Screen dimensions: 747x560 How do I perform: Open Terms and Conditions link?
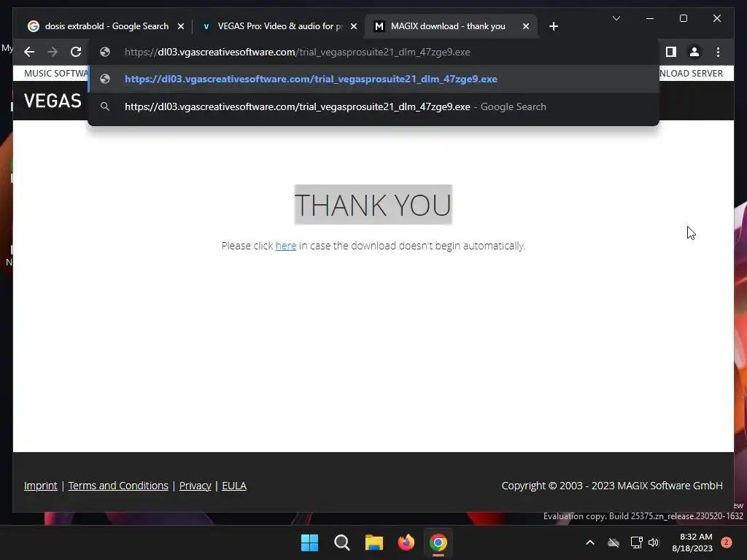pyautogui.click(x=118, y=486)
